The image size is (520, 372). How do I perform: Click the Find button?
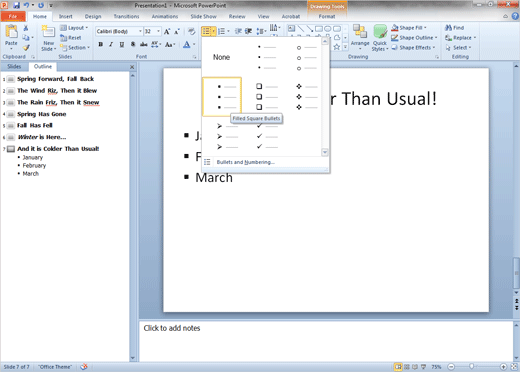tap(455, 28)
